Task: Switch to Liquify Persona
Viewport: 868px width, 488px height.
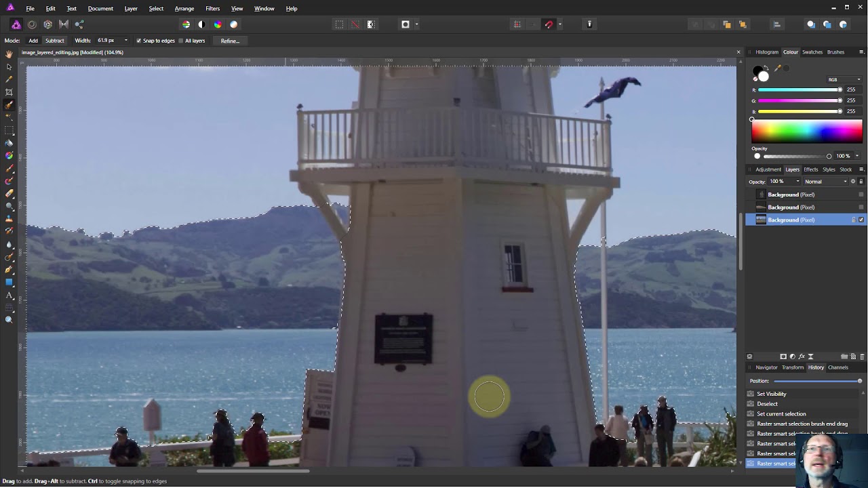Action: [32, 24]
